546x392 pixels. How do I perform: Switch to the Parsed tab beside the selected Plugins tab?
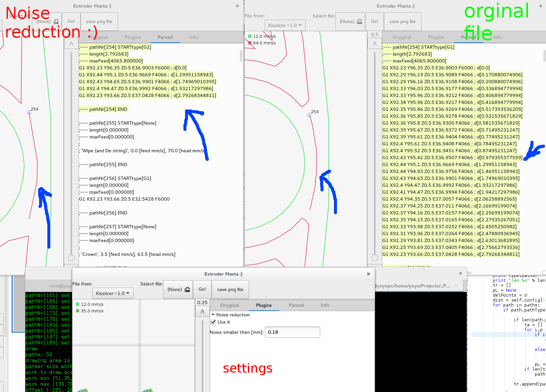tap(296, 305)
